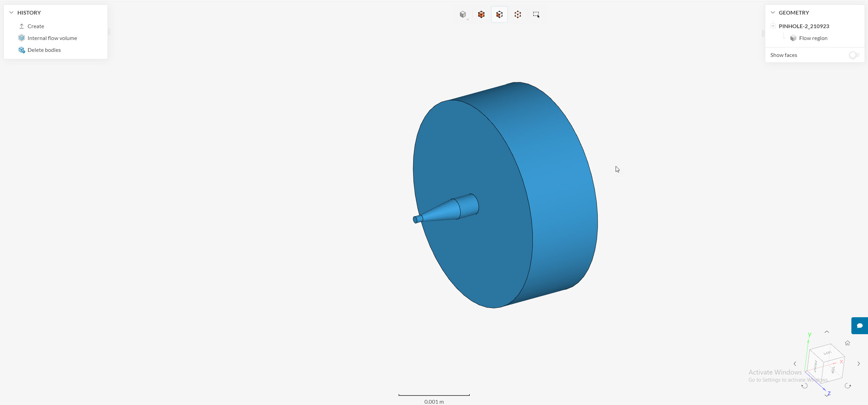Click the LEFT face of orientation cube

[827, 353]
